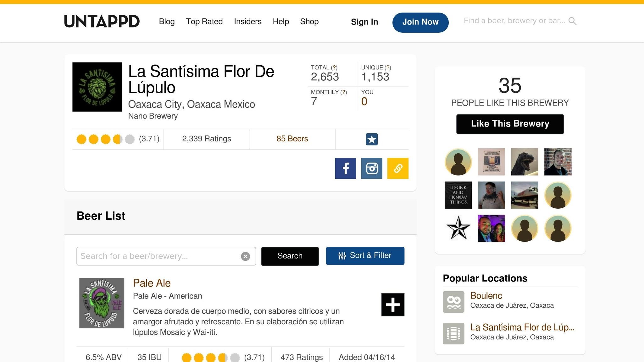Focus the 'Find a beer, brewery or bar' field
The width and height of the screenshot is (644, 362).
coord(514,21)
